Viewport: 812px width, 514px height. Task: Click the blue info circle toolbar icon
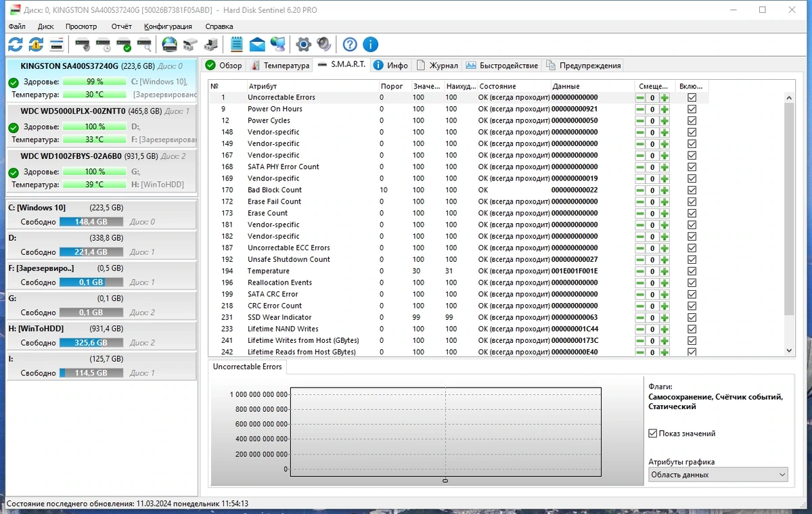point(370,45)
